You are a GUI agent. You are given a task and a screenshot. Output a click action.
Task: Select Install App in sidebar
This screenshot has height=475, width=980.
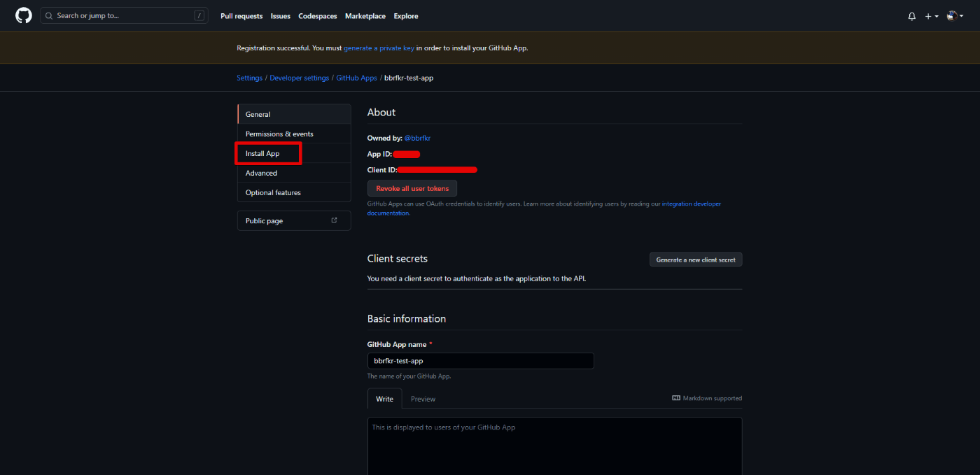294,153
